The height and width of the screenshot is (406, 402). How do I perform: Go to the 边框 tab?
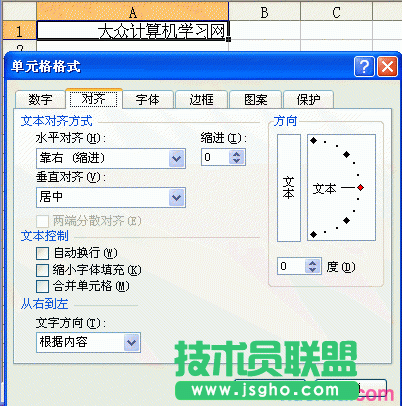pos(201,100)
